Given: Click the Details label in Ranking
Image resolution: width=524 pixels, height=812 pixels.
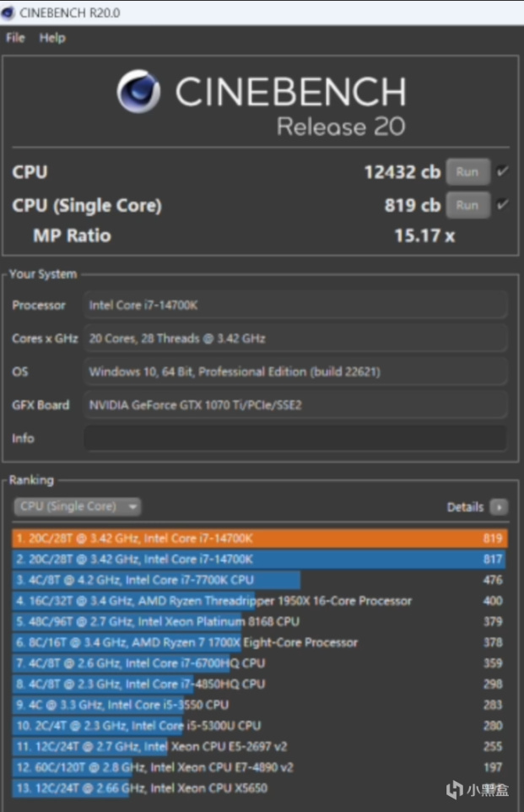Looking at the screenshot, I should tap(465, 507).
